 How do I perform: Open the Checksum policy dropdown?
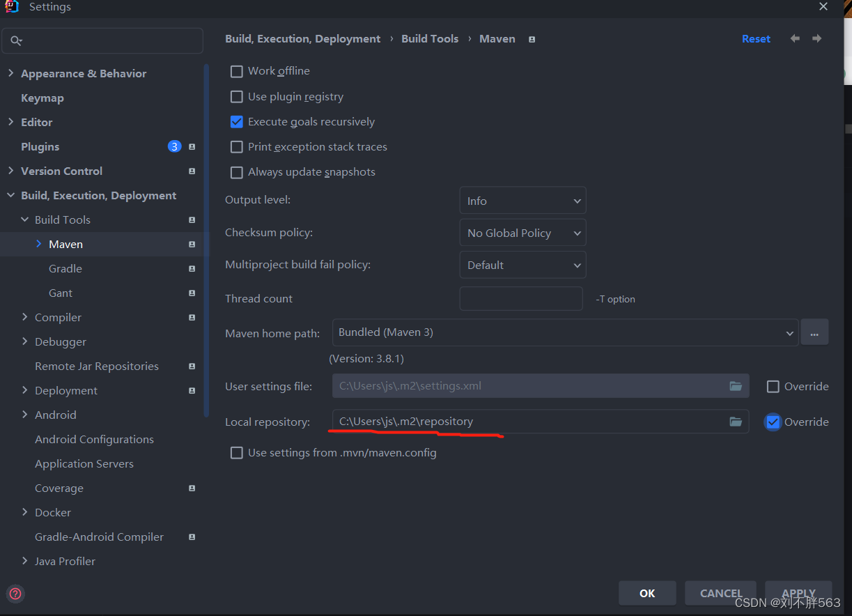[522, 233]
